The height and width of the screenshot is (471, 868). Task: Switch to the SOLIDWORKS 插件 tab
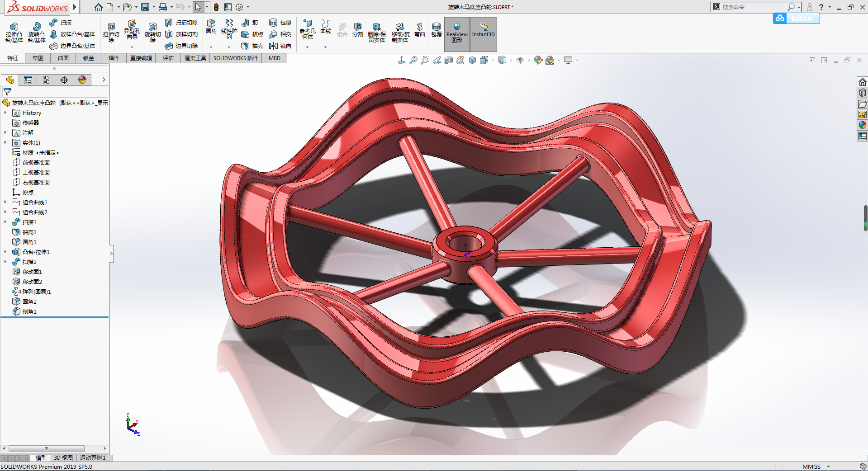pos(236,58)
